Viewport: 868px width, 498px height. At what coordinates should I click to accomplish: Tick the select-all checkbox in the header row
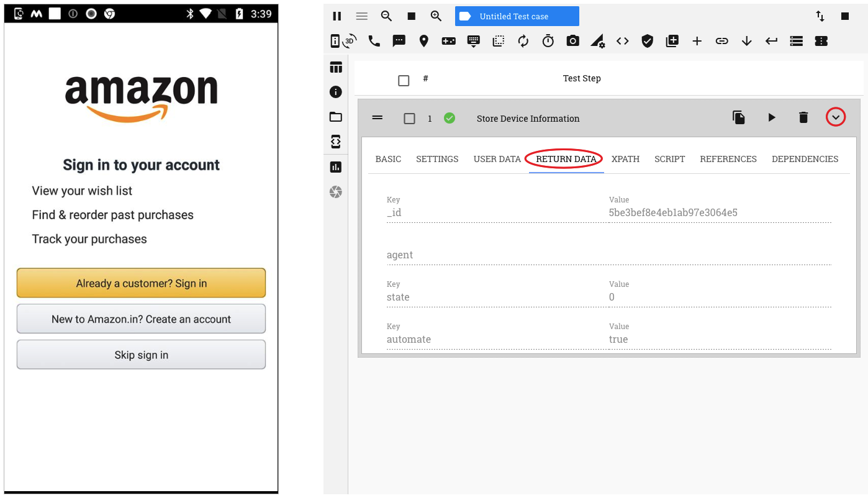coord(404,81)
